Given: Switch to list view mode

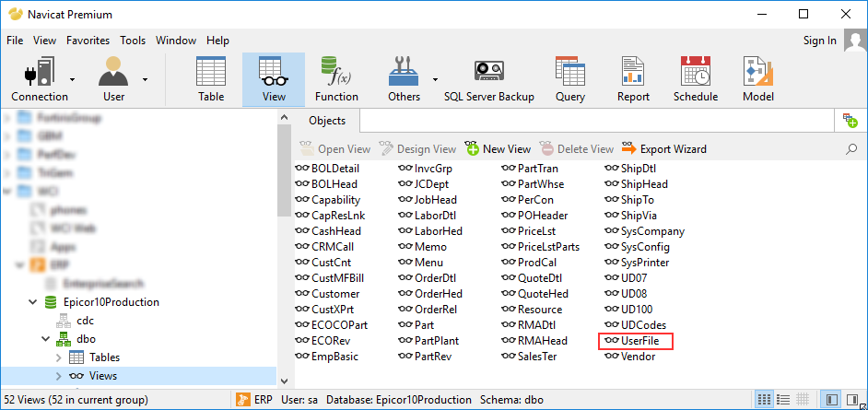Looking at the screenshot, I should (x=782, y=400).
